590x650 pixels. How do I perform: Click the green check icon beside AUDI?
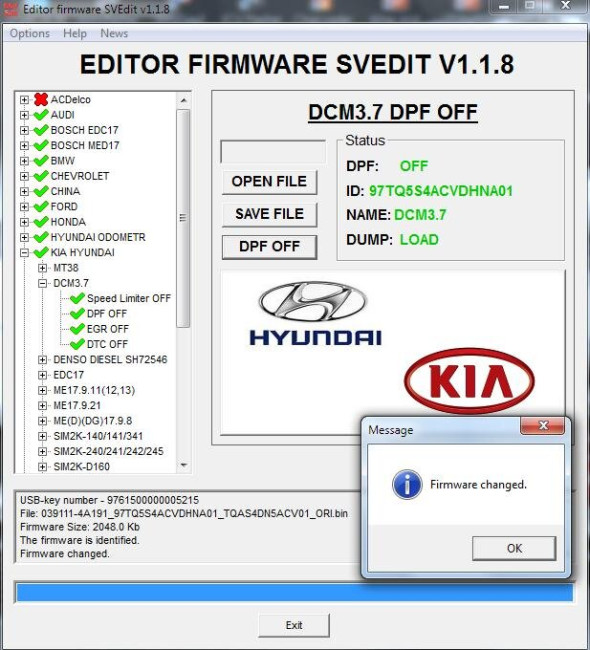coord(41,115)
